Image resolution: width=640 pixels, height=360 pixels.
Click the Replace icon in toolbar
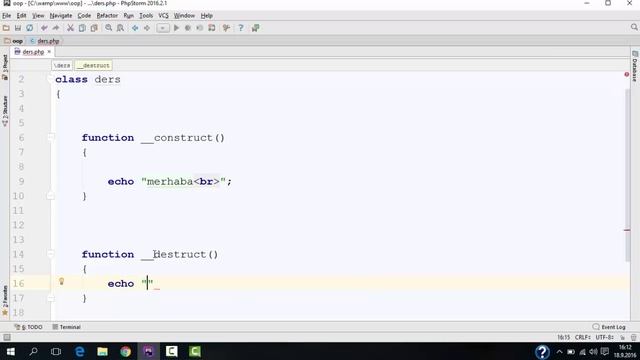[120, 28]
